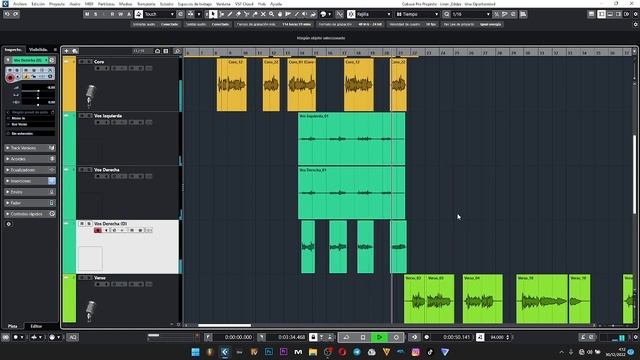Select the Object Selection arrow tool
The height and width of the screenshot is (360, 640).
pyautogui.click(x=213, y=14)
